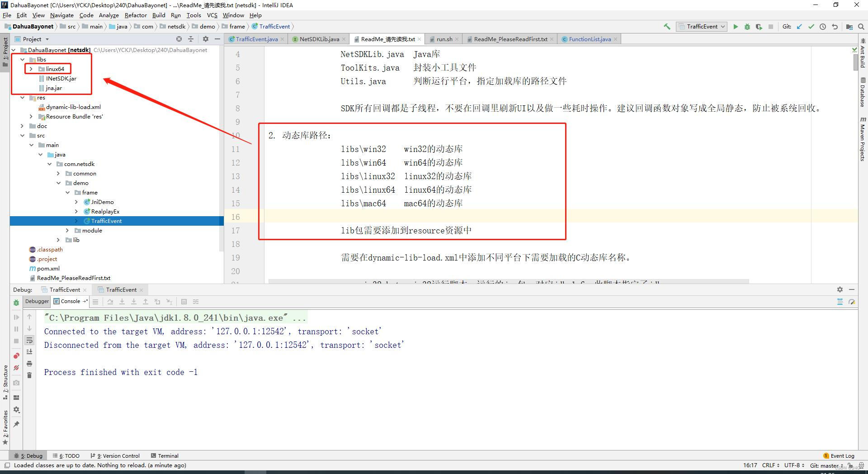Open the Terminal tool window

pyautogui.click(x=165, y=455)
